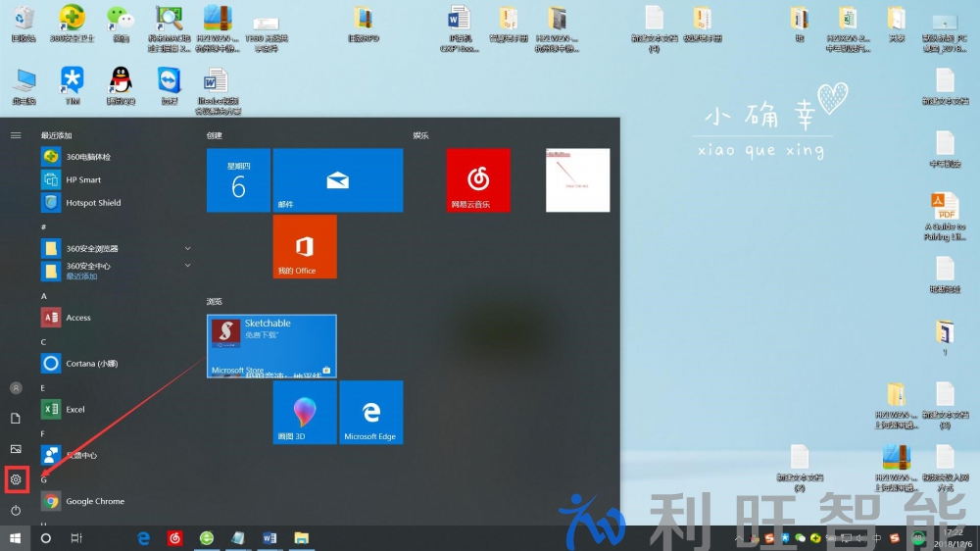Click the Windows Start button
The height and width of the screenshot is (551, 980).
pyautogui.click(x=16, y=538)
